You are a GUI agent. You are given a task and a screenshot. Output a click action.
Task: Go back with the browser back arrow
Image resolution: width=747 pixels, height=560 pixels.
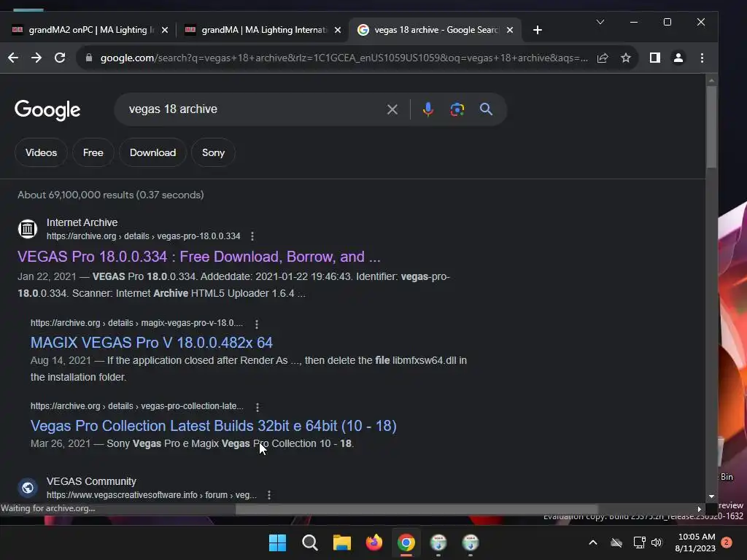13,58
